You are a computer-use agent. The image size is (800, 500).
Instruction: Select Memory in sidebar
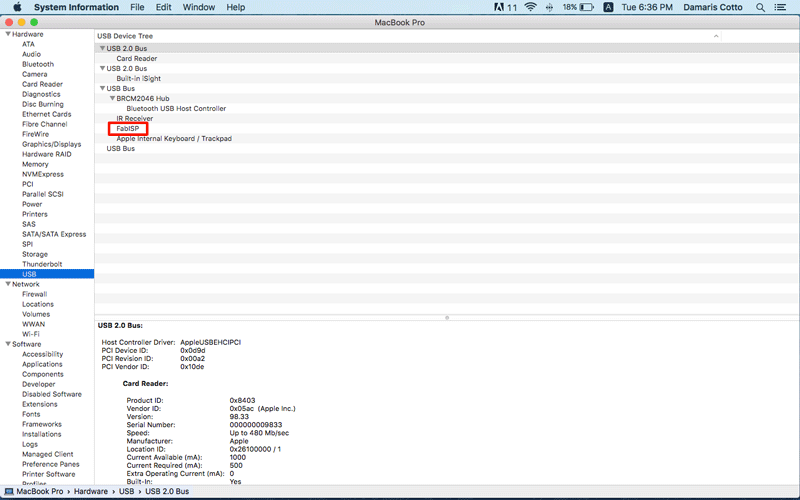pos(35,164)
